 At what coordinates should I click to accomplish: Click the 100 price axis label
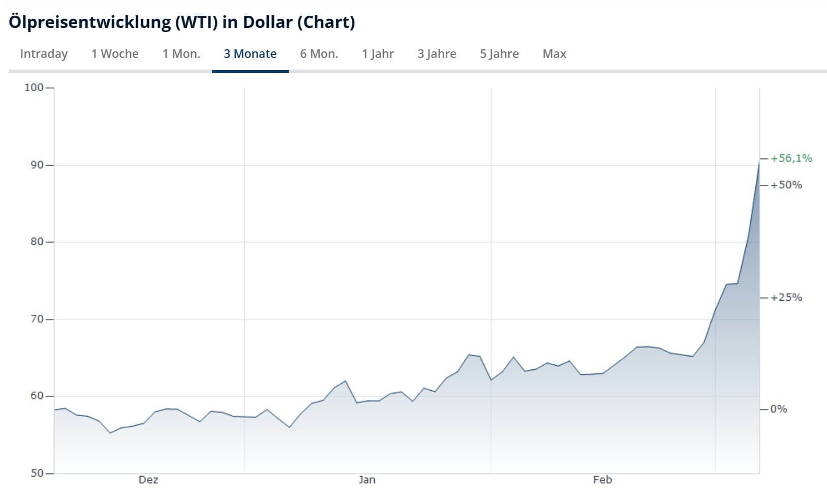[34, 87]
